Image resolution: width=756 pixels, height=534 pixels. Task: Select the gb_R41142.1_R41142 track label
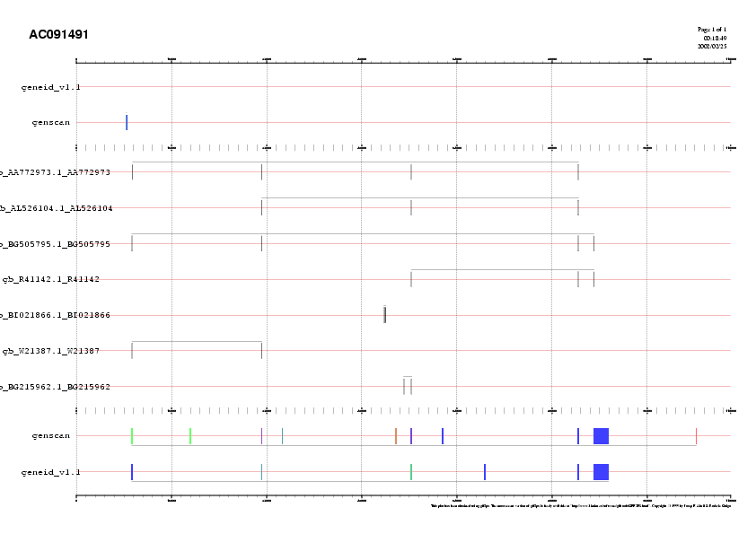coord(51,279)
